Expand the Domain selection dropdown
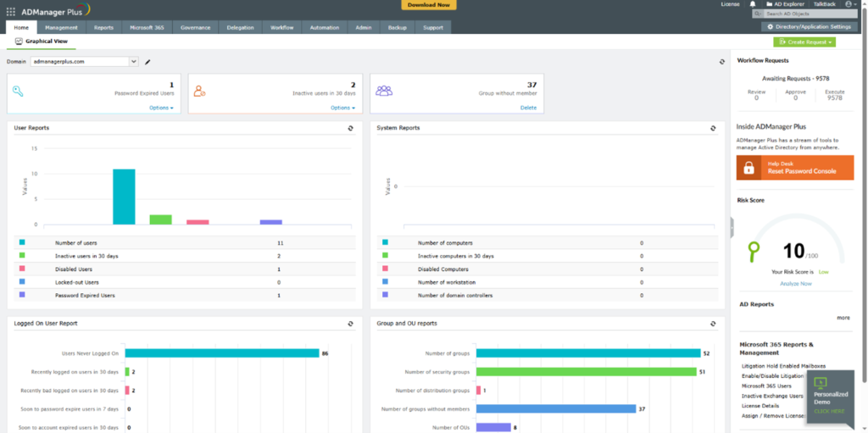The image size is (868, 433). tap(133, 62)
